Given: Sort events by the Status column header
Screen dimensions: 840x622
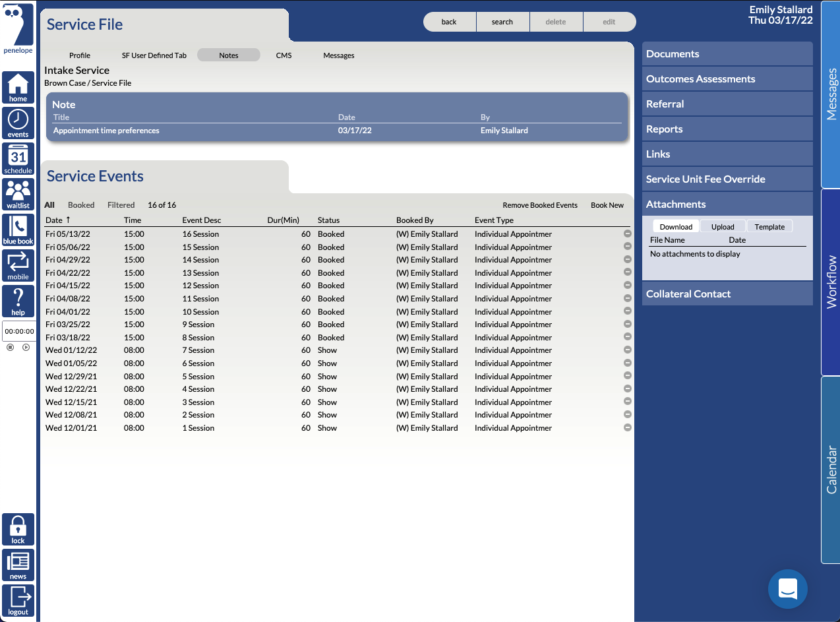Looking at the screenshot, I should click(x=329, y=220).
